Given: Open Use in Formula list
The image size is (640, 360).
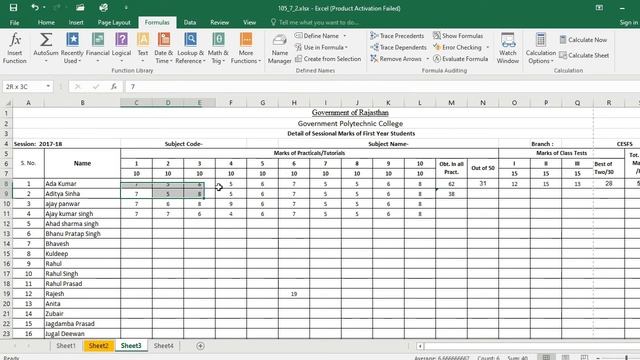Looking at the screenshot, I should (x=321, y=47).
